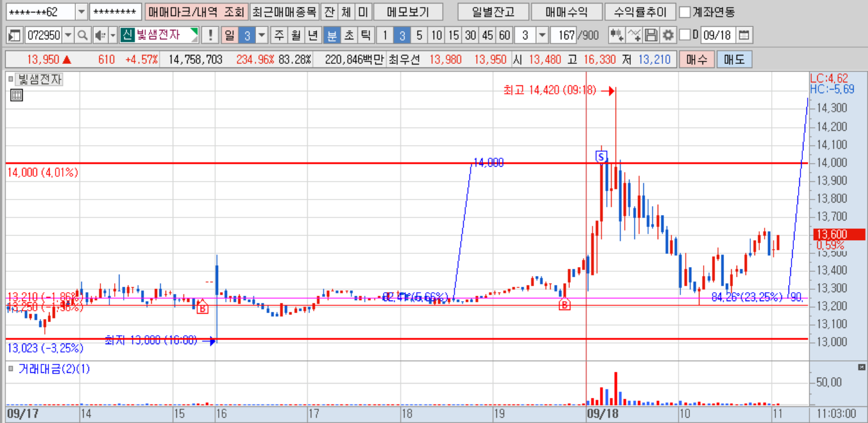Click the data grid icon under 빛샘전자 label
The width and height of the screenshot is (868, 423).
click(17, 94)
